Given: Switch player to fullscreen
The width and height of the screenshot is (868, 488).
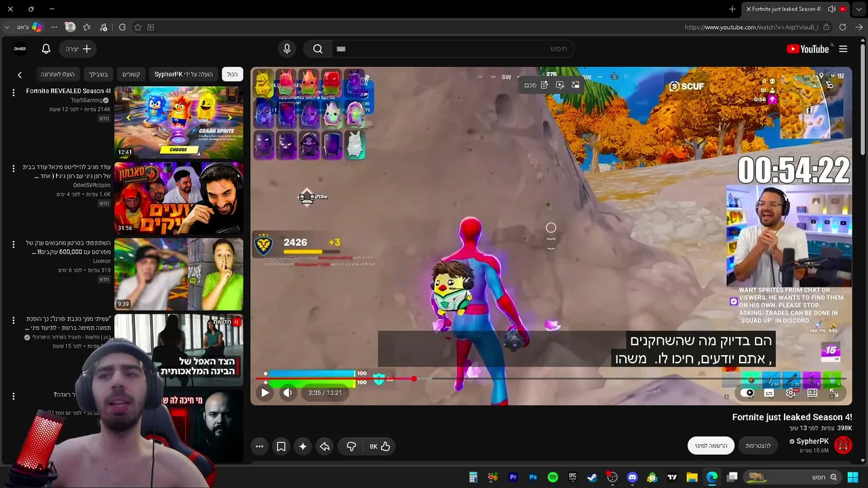Looking at the screenshot, I should (x=834, y=393).
